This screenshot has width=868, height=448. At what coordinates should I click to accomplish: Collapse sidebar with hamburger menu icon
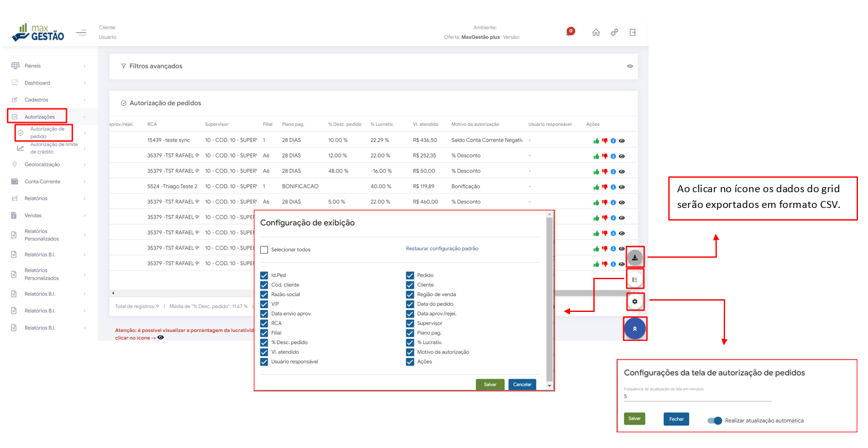tap(81, 33)
